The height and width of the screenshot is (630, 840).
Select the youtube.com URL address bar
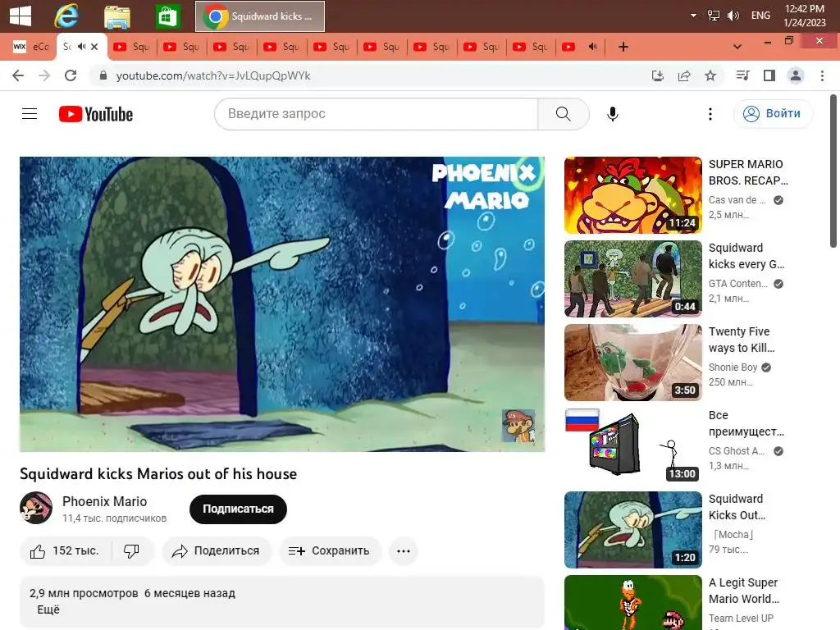(x=213, y=75)
